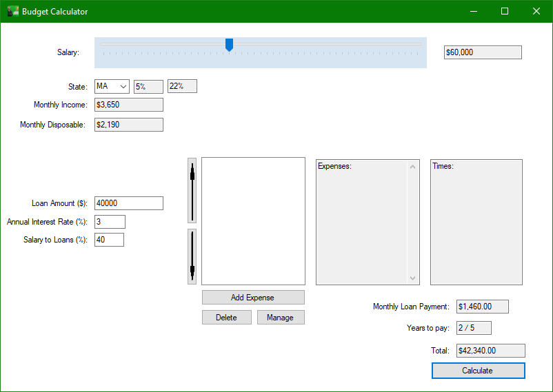The image size is (553, 392).
Task: Click the Times text box
Action: tap(476, 222)
